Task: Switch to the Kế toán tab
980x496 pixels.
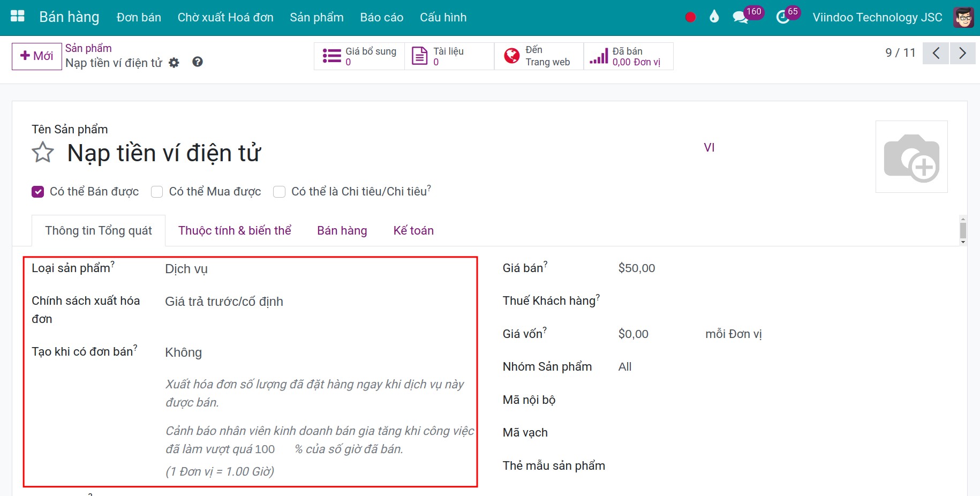Action: [413, 230]
